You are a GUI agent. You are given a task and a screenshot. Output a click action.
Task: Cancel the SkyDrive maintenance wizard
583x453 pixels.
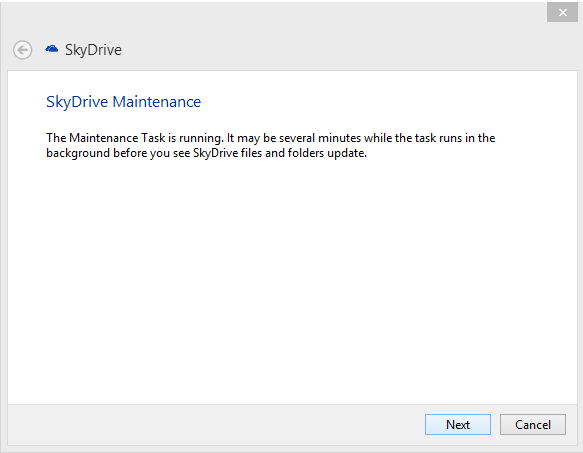[x=532, y=424]
